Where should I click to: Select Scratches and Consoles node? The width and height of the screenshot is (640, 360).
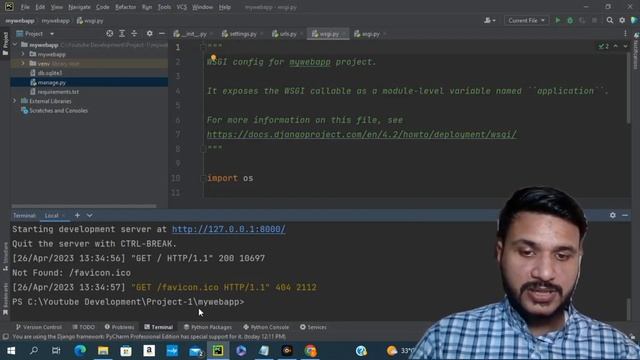click(58, 111)
